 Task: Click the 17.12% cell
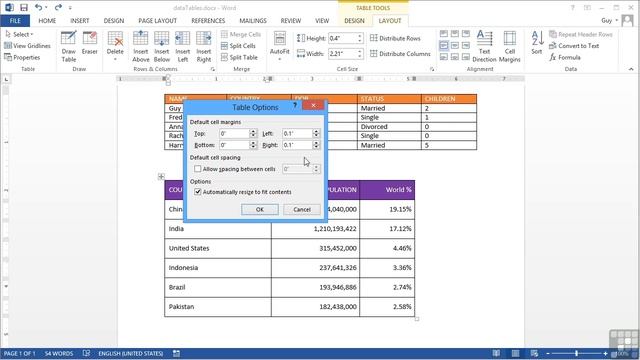[x=387, y=229]
